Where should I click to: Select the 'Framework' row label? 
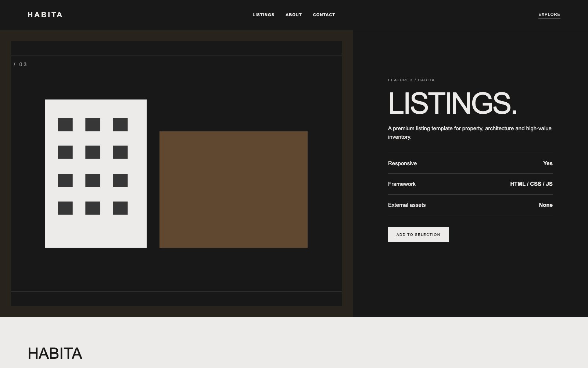click(402, 184)
